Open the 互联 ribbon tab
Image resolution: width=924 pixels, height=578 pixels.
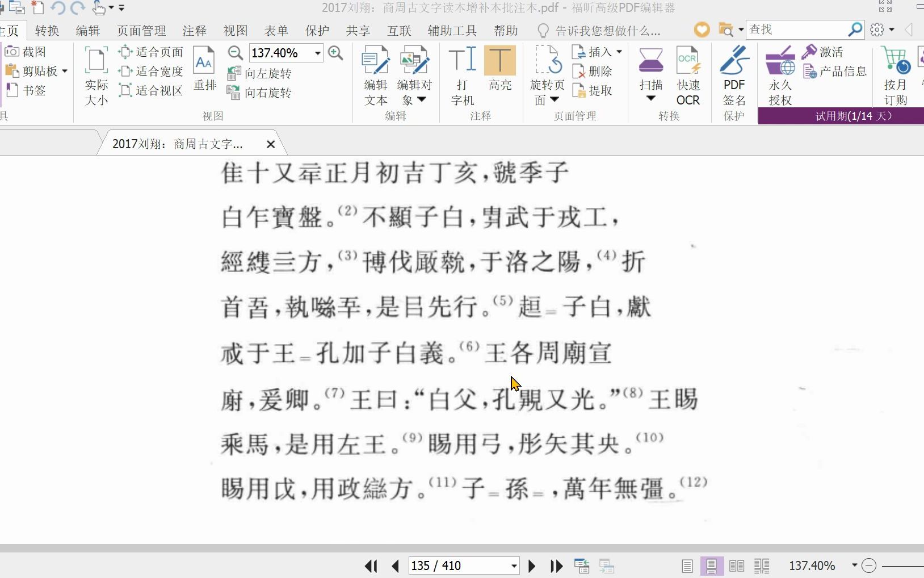399,30
